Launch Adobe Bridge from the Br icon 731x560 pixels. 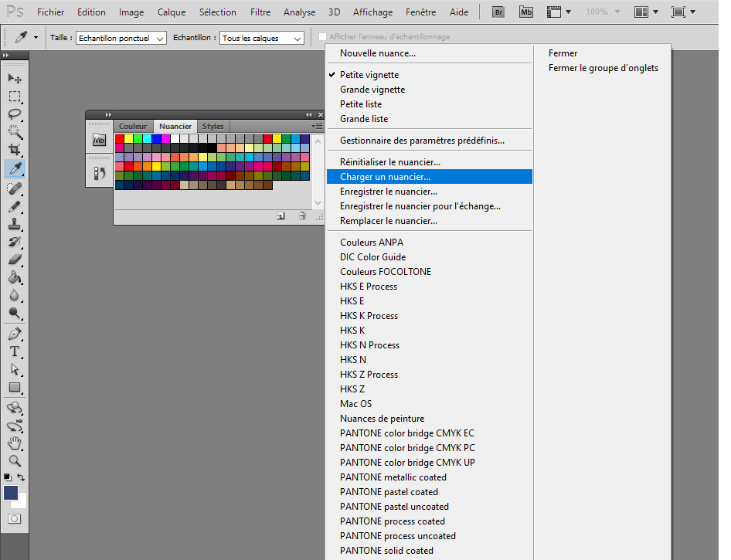pyautogui.click(x=498, y=12)
